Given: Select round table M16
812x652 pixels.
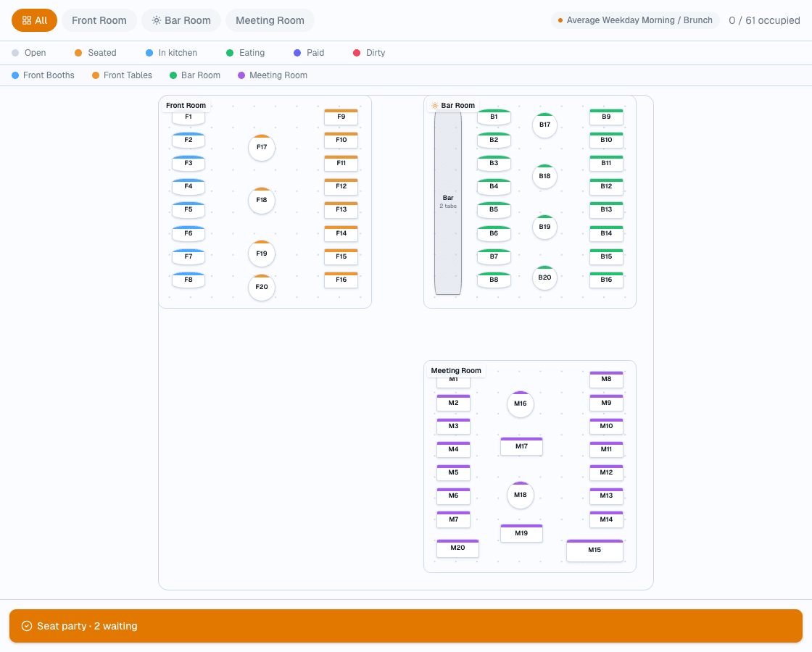Looking at the screenshot, I should coord(521,404).
